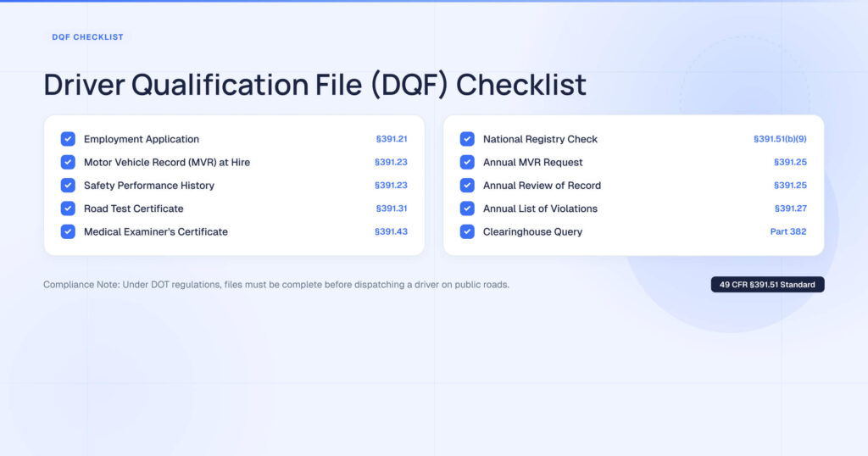Uncheck the Road Test Certificate checkbox
868x456 pixels.
click(68, 209)
